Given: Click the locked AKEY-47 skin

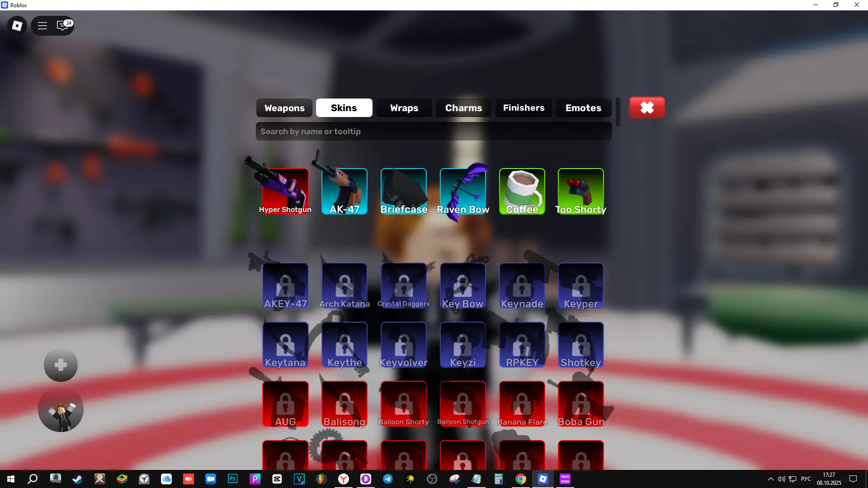Looking at the screenshot, I should pos(285,286).
